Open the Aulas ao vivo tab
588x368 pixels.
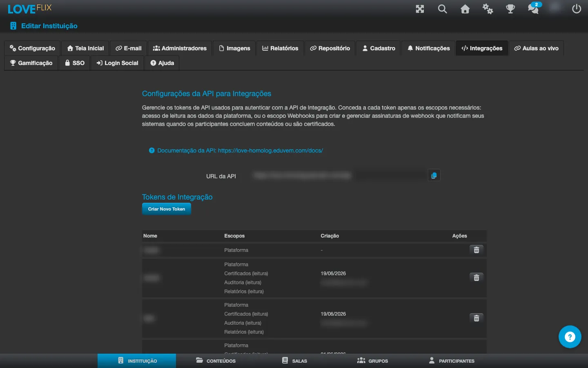point(536,48)
